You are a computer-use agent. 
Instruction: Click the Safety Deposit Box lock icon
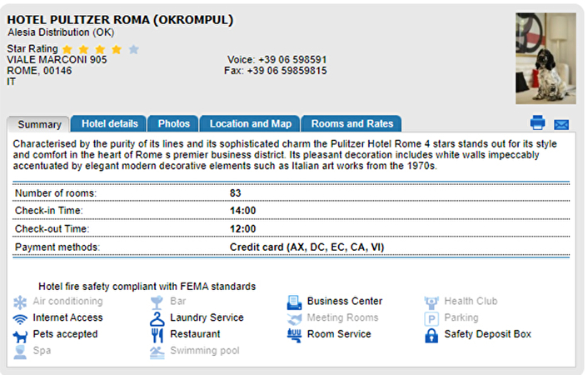431,336
